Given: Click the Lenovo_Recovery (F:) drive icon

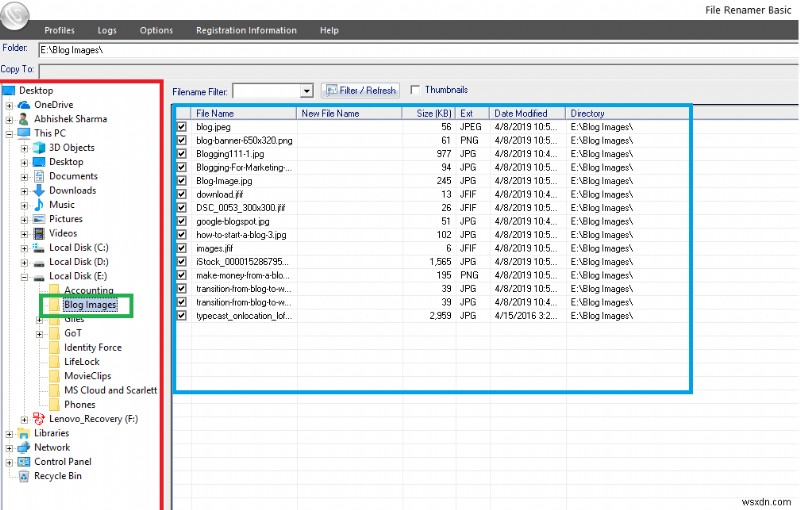Looking at the screenshot, I should [39, 419].
